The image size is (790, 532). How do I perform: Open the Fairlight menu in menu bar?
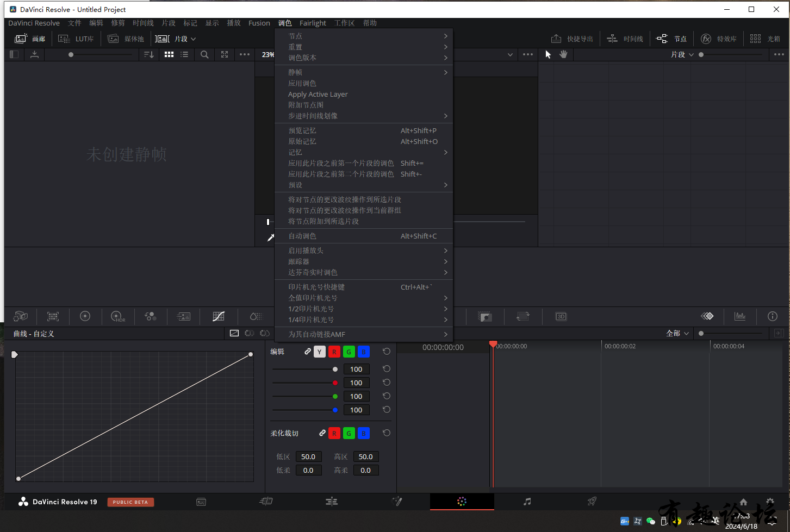click(313, 23)
